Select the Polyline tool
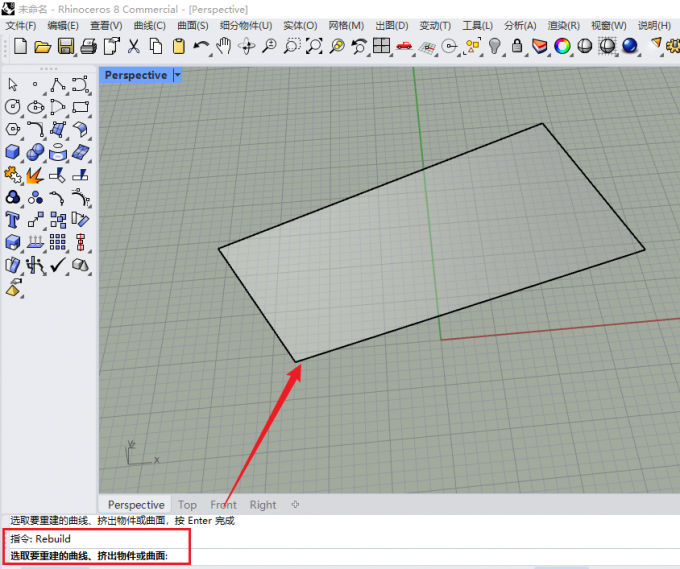The width and height of the screenshot is (680, 569). [x=58, y=85]
